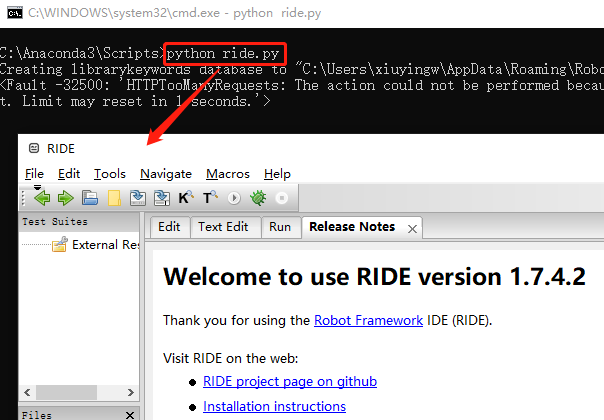Select External Resources tree item
Image resolution: width=604 pixels, height=420 pixels.
(x=106, y=245)
